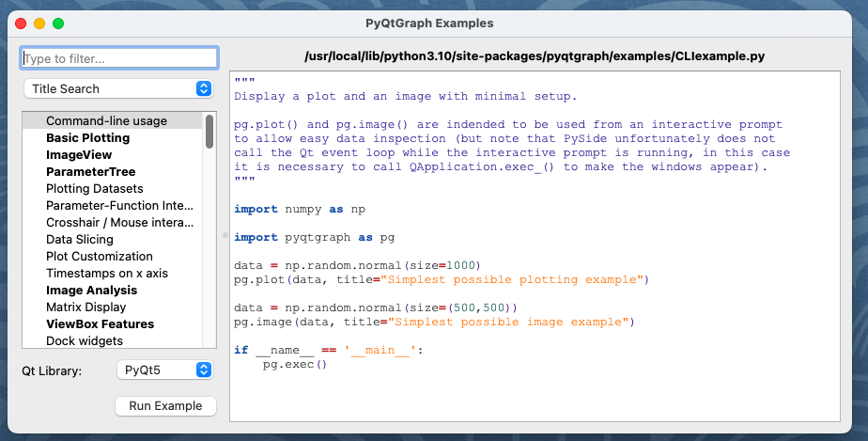Click the if __name__ == '__main__' line
The image size is (868, 441).
tap(328, 350)
